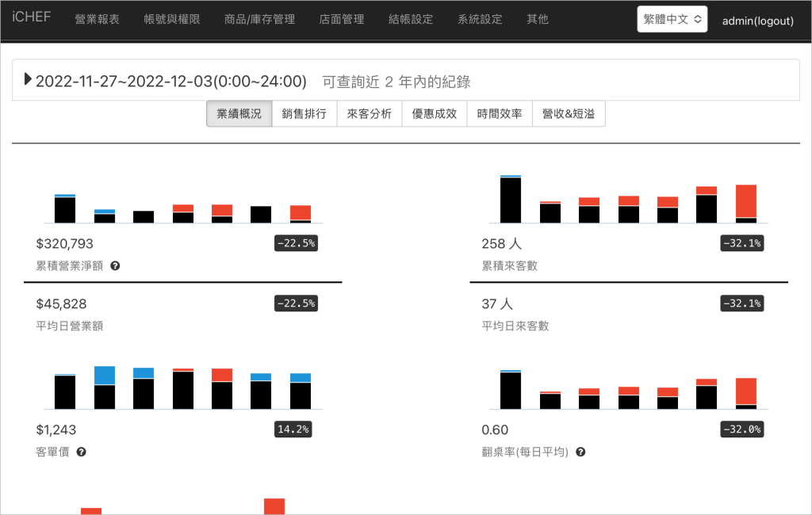Click help icon beside 翻桌率(每日平均)
This screenshot has width=812, height=515.
pos(580,452)
